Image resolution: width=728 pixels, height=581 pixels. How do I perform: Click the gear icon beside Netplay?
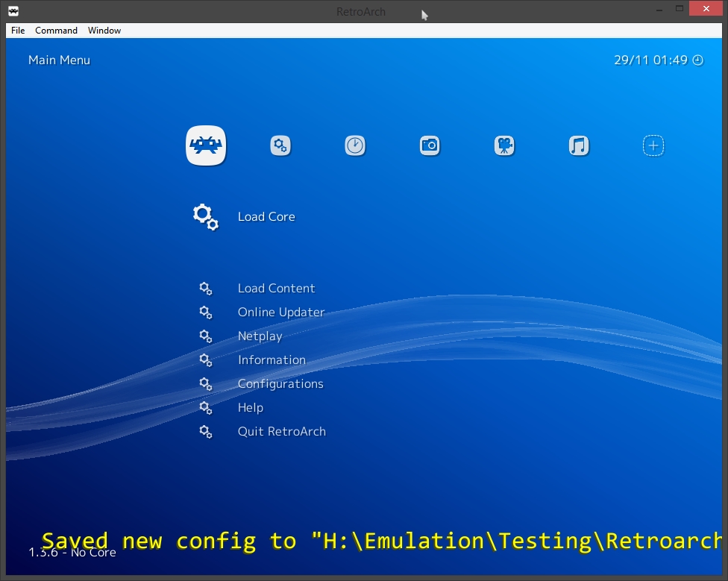pos(206,336)
